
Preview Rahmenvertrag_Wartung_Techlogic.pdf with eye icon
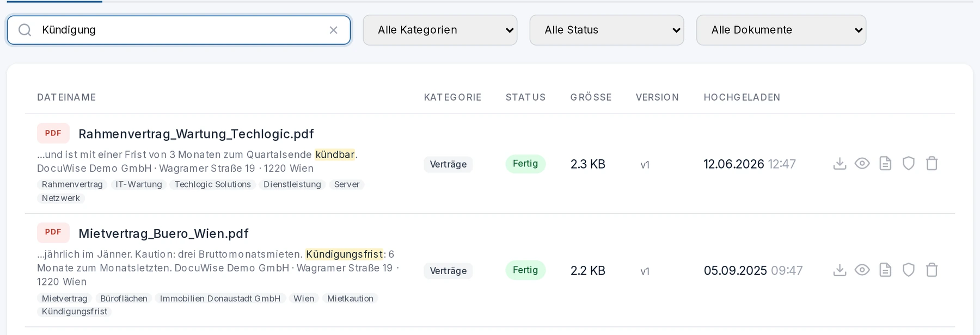862,164
